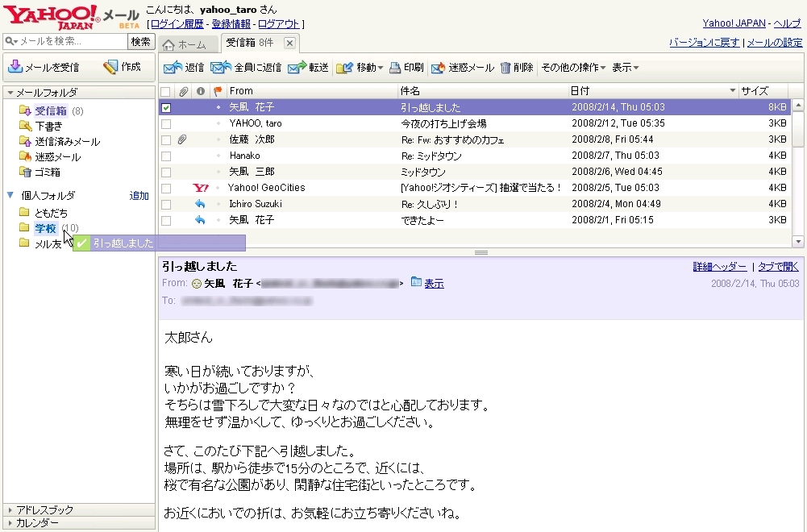The height and width of the screenshot is (532, 807).
Task: Click replied arrow icon on できたよー row
Action: [200, 220]
